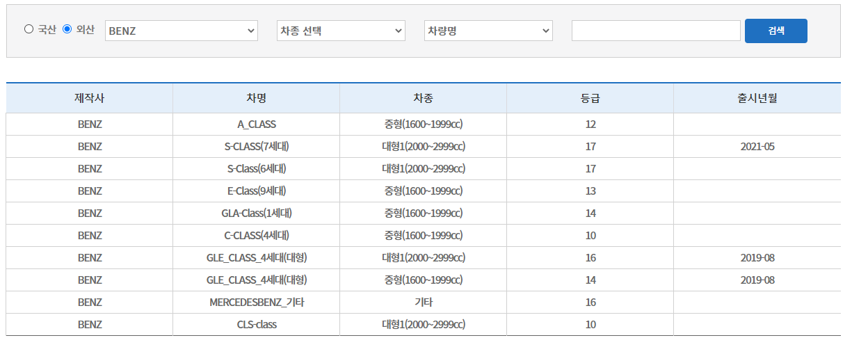Select the S-Class(6세대) car name cell
The width and height of the screenshot is (868, 338).
coord(257,169)
